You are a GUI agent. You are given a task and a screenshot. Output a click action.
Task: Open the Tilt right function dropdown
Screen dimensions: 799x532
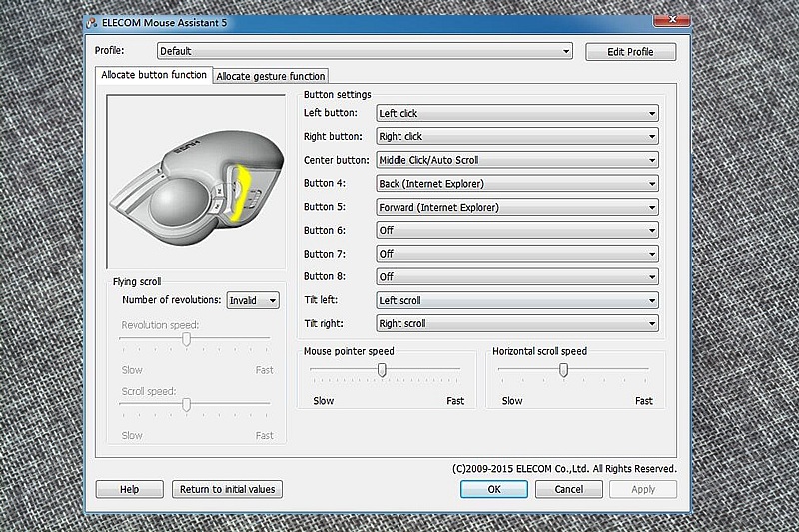(x=516, y=323)
